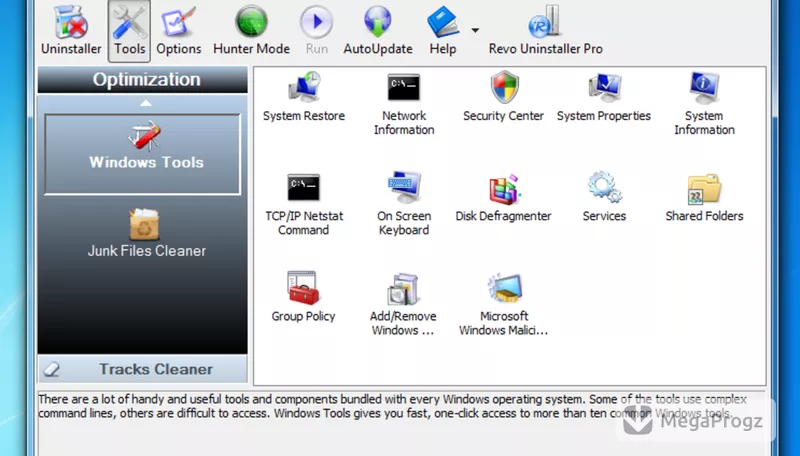Open the System Information tool
Viewport: 800px width, 456px height.
pos(704,105)
